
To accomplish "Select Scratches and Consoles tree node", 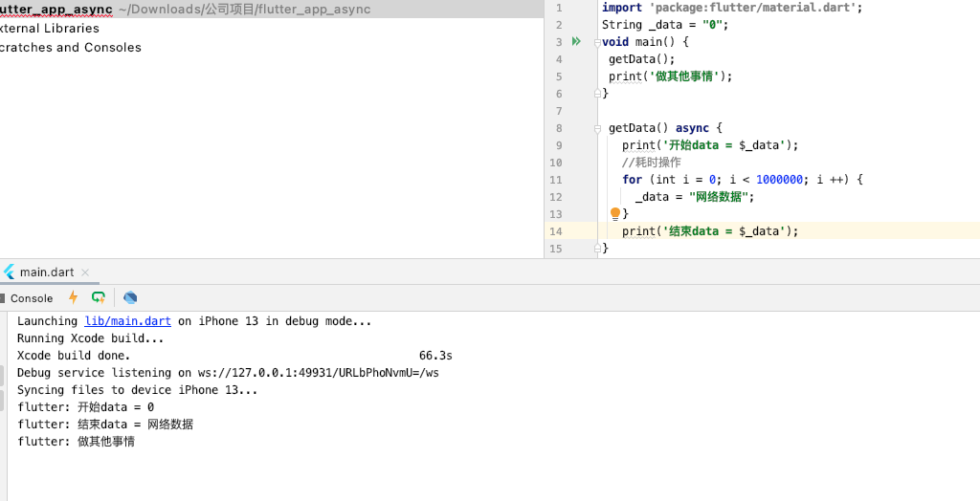I will click(x=71, y=48).
